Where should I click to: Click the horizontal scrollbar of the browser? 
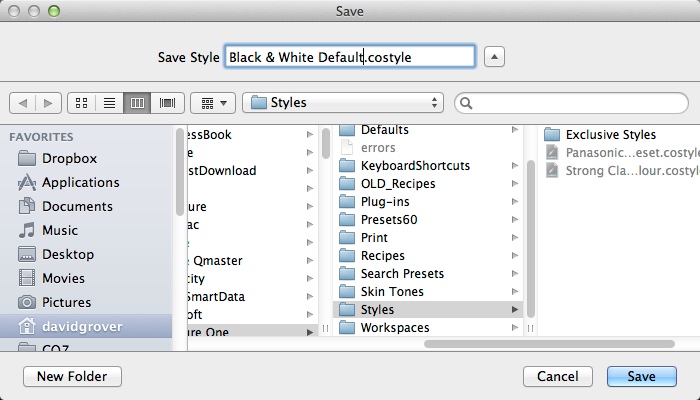coord(549,344)
